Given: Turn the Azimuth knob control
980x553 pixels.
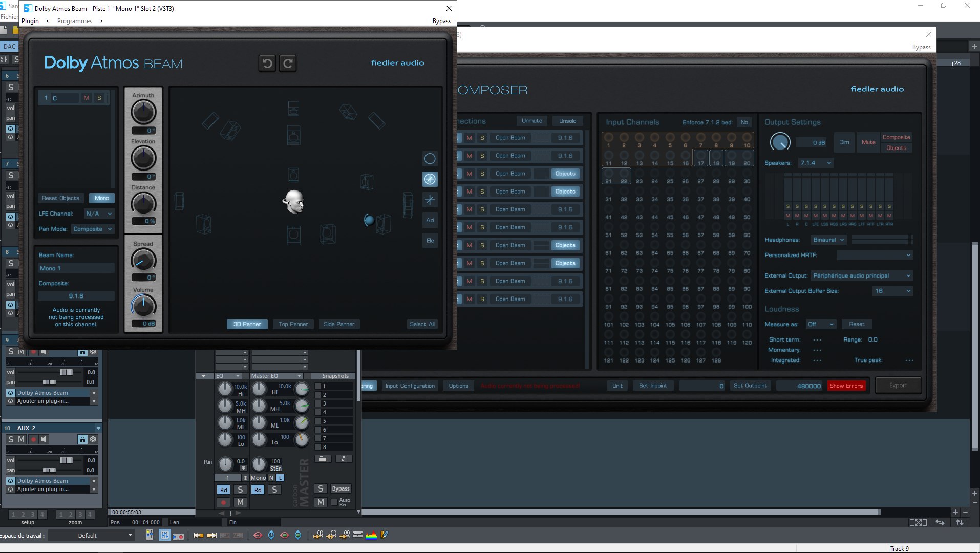Looking at the screenshot, I should [143, 112].
